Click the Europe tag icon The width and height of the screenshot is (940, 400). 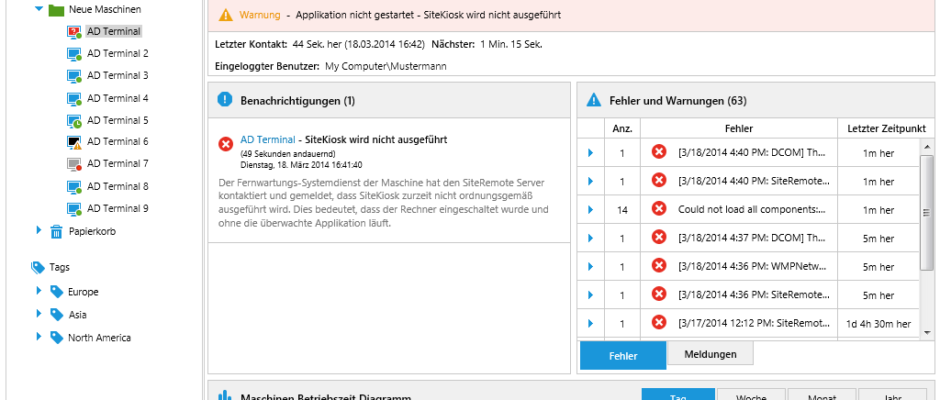point(56,291)
